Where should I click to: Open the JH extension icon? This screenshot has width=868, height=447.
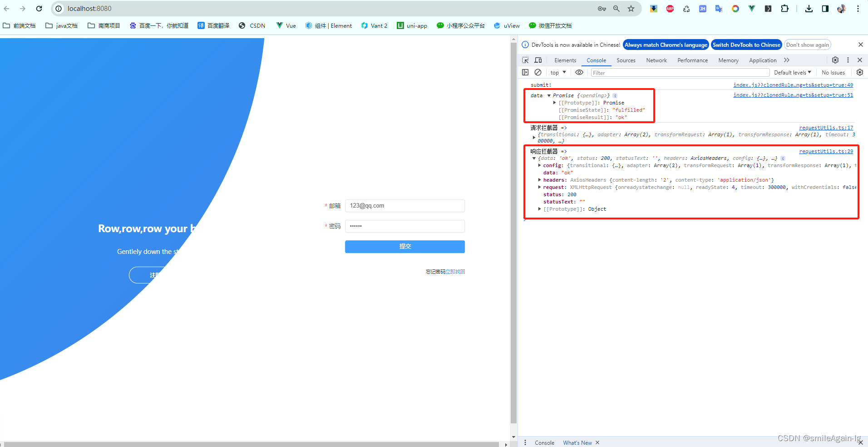click(703, 9)
